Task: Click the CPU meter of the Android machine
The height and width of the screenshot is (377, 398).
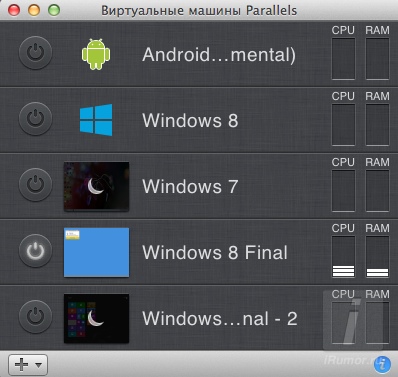Action: (x=343, y=59)
